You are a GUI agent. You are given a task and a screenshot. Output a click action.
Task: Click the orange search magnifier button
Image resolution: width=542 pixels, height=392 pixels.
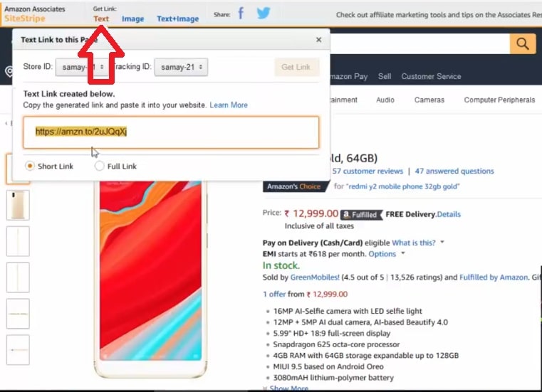(x=522, y=44)
